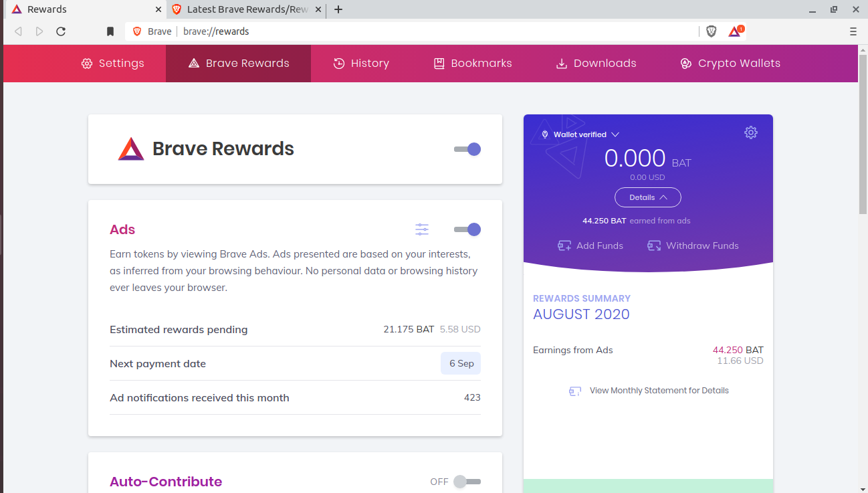Open the Settings navigation item
The height and width of the screenshot is (493, 868).
[x=112, y=64]
